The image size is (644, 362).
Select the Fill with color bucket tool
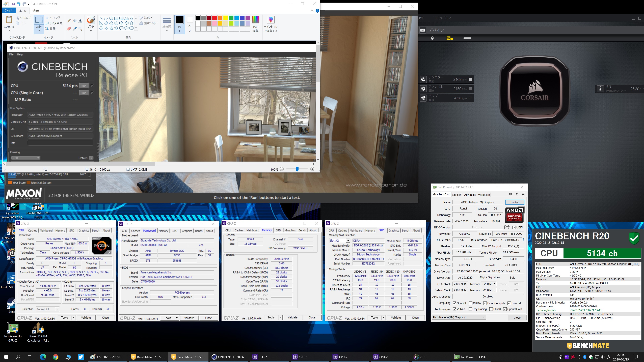(74, 21)
